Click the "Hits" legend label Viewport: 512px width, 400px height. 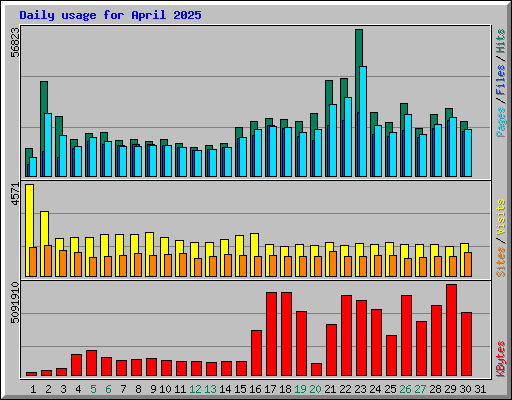click(501, 41)
